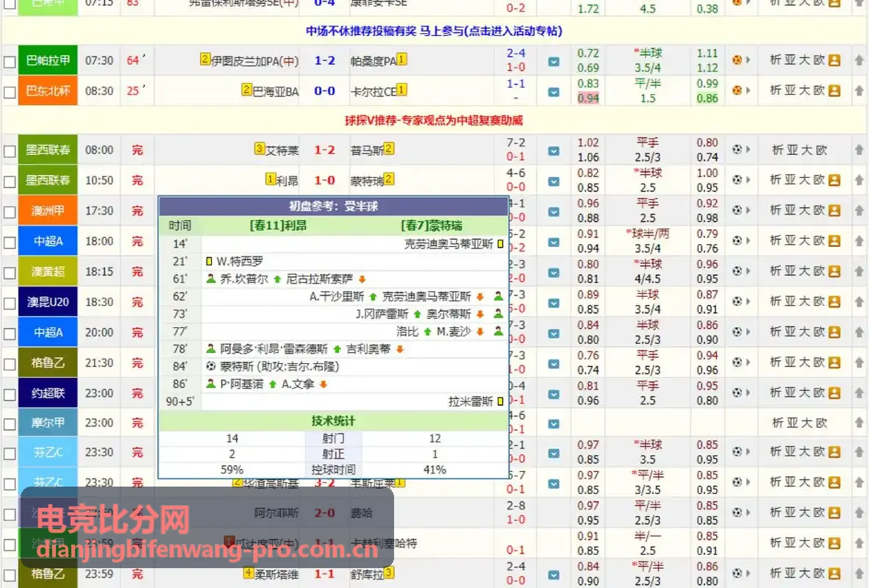Tick the checkbox for the 巴帕拉甲 07:30 match

tap(10, 62)
